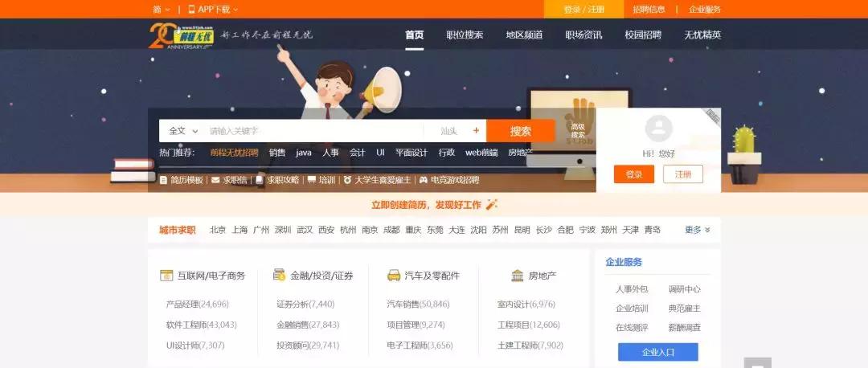The image size is (868, 368).
Task: Click 招聘信息 in top bar
Action: point(649,10)
